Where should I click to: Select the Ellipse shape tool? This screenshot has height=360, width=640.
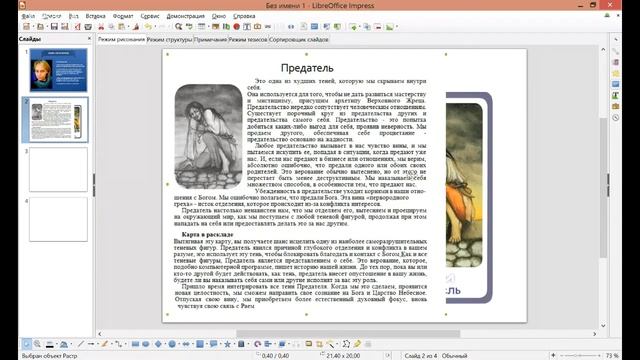coord(146,344)
